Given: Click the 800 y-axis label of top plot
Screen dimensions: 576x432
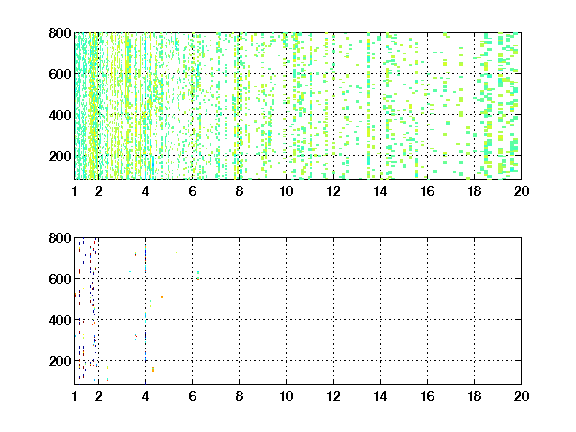Looking at the screenshot, I should pos(60,33).
